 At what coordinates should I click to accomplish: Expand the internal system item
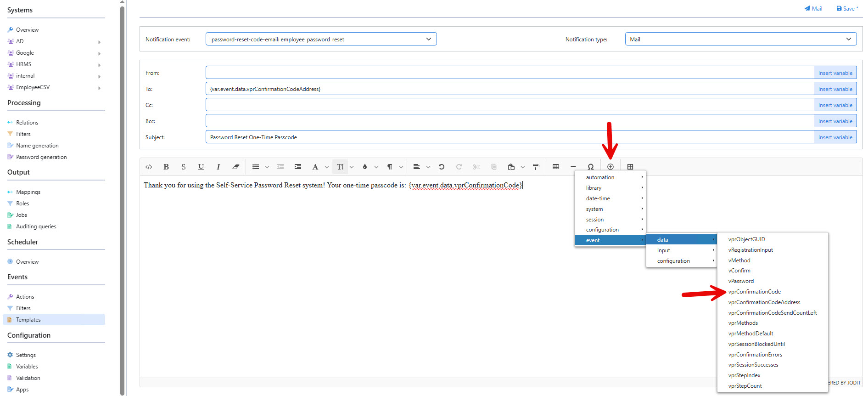tap(100, 76)
